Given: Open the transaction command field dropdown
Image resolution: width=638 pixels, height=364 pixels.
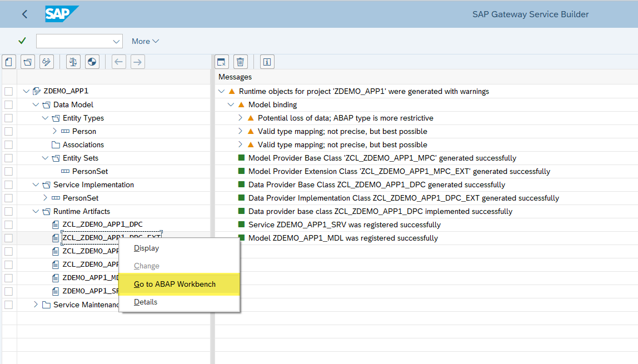Looking at the screenshot, I should 117,41.
